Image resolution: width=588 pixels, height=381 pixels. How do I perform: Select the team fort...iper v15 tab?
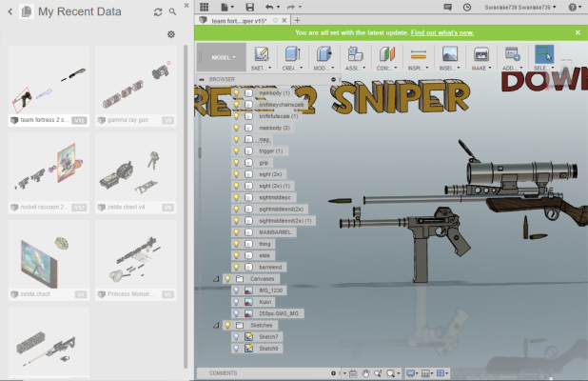239,21
